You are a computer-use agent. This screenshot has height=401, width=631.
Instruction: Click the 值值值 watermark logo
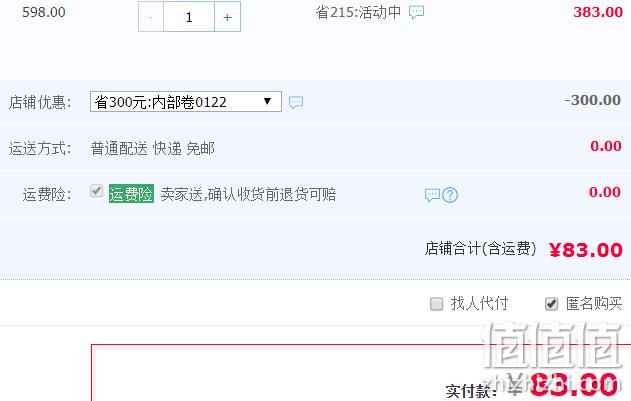click(x=552, y=345)
